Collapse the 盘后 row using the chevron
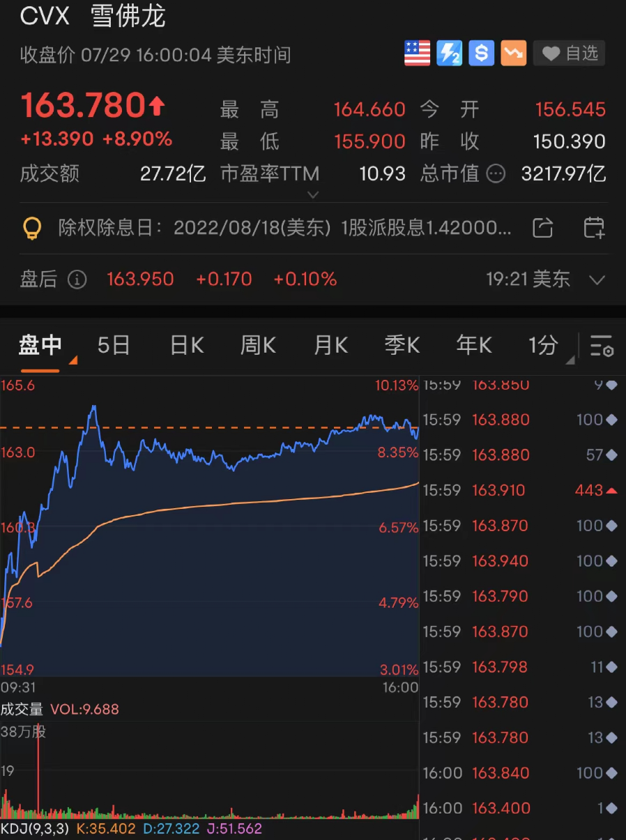 (x=597, y=280)
